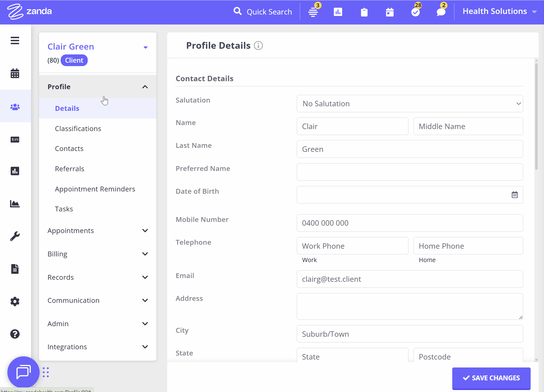Image resolution: width=544 pixels, height=392 pixels.
Task: Open the Date of Birth calendar picker
Action: (x=514, y=195)
